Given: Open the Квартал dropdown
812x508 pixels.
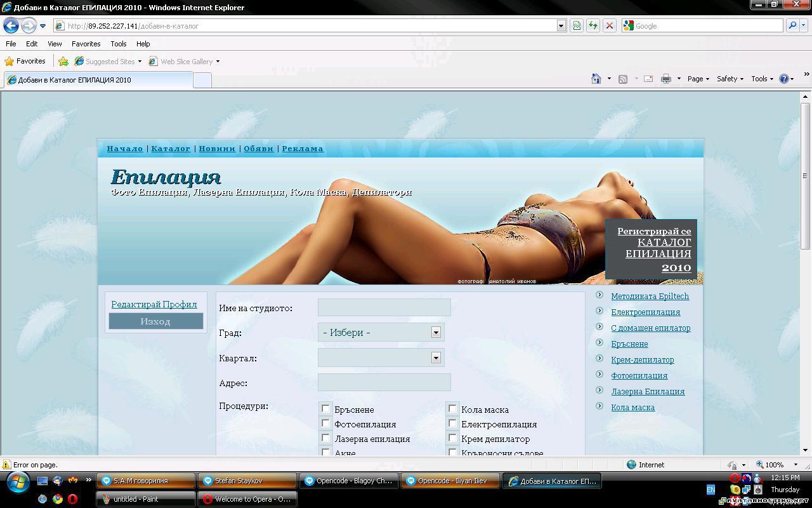Looking at the screenshot, I should (436, 358).
